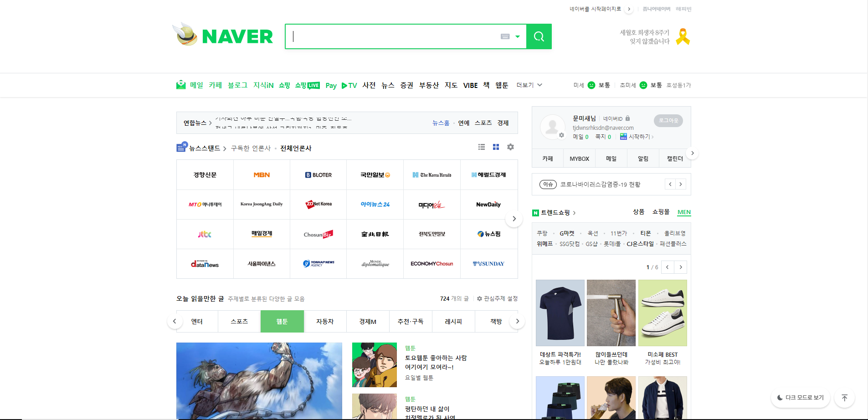Select the 경제M topic tab
868x420 pixels.
368,321
